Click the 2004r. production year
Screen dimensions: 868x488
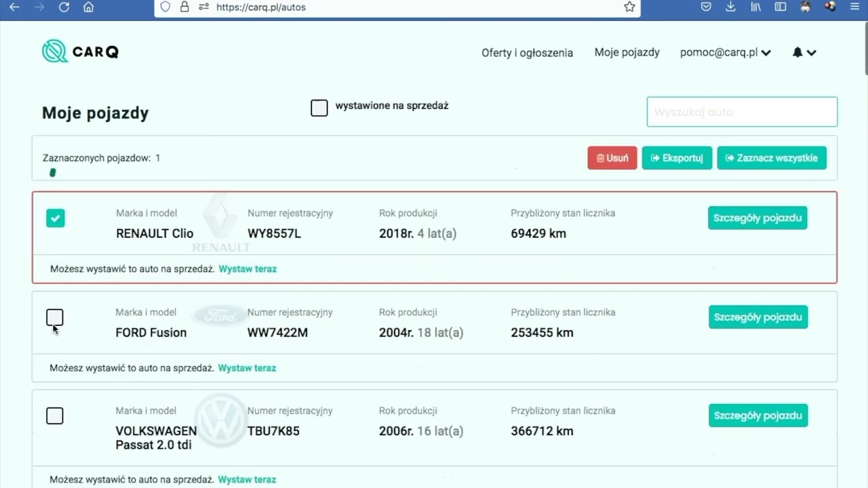tap(397, 333)
